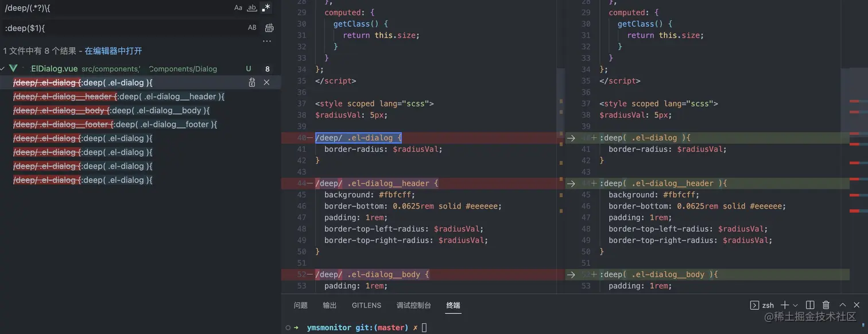868x334 pixels.
Task: Open the terminal launch profile dropdown chevron
Action: 795,305
